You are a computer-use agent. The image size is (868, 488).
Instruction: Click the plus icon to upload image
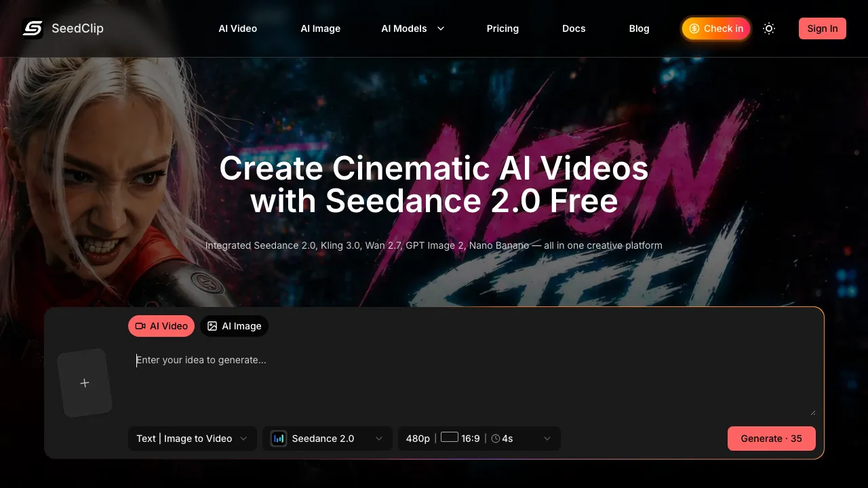[85, 383]
